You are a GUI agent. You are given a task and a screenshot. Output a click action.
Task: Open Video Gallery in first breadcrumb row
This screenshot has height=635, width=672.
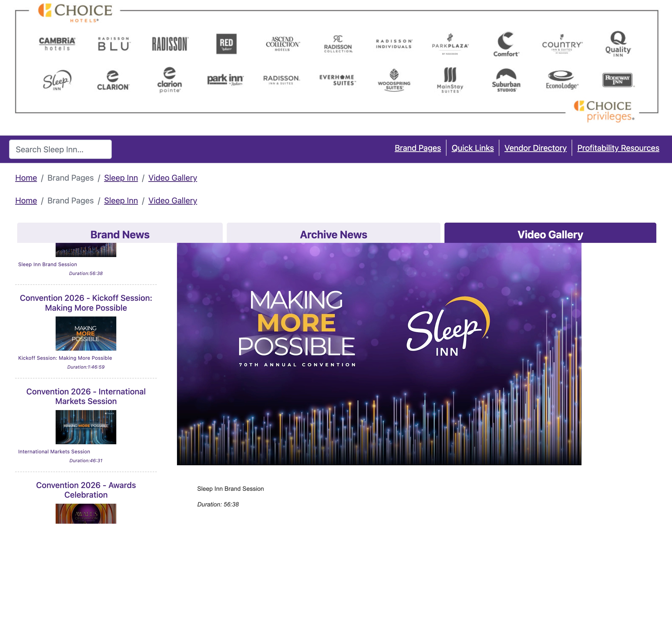click(172, 178)
